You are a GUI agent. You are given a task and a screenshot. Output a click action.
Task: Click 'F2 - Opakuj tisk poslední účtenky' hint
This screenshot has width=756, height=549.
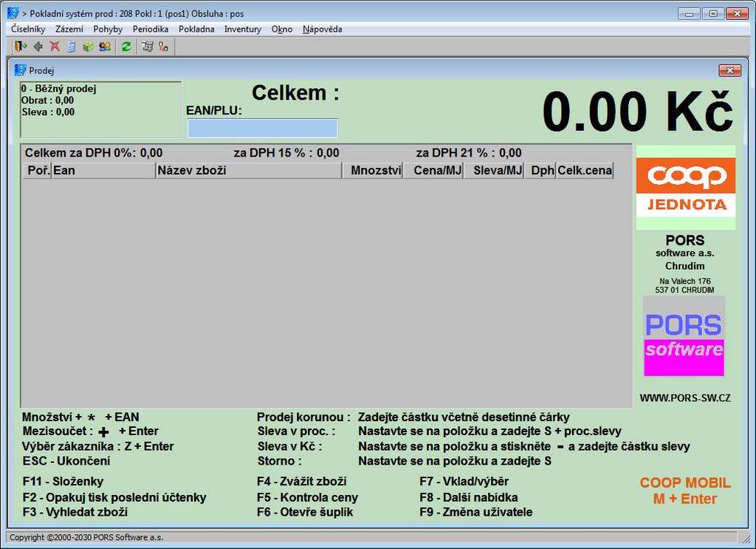pyautogui.click(x=114, y=497)
